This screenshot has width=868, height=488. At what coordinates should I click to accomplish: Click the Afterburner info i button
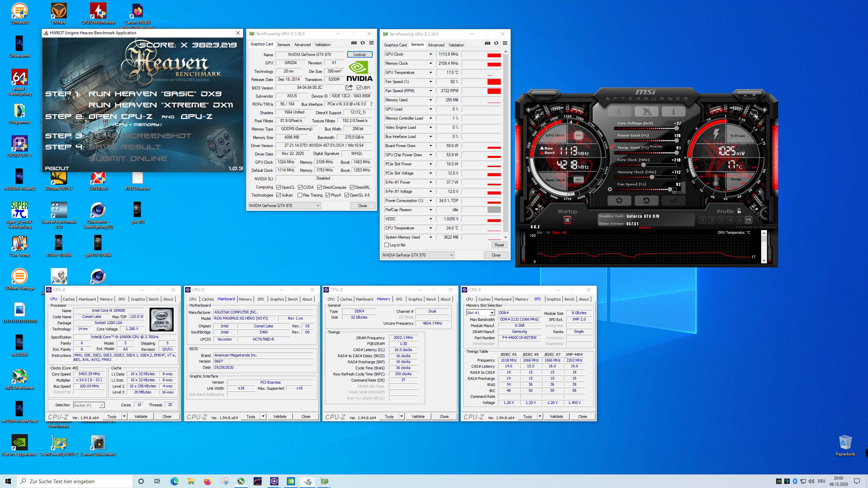coord(673,111)
